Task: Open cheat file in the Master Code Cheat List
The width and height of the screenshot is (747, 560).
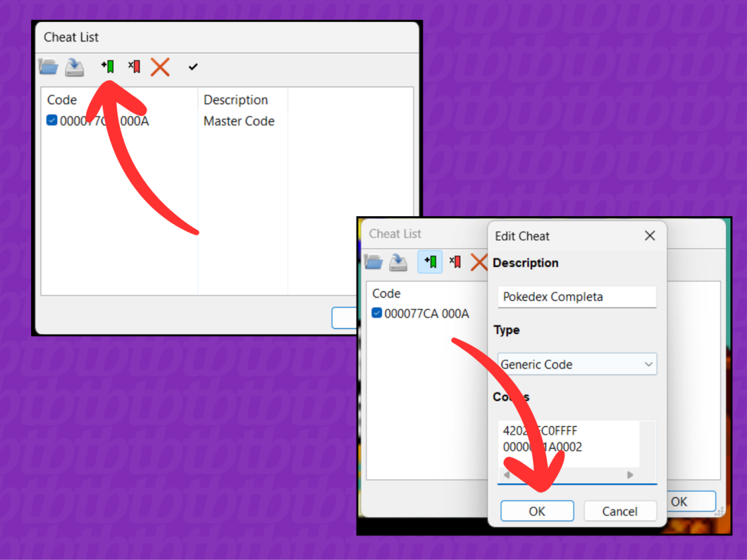Action: point(48,67)
